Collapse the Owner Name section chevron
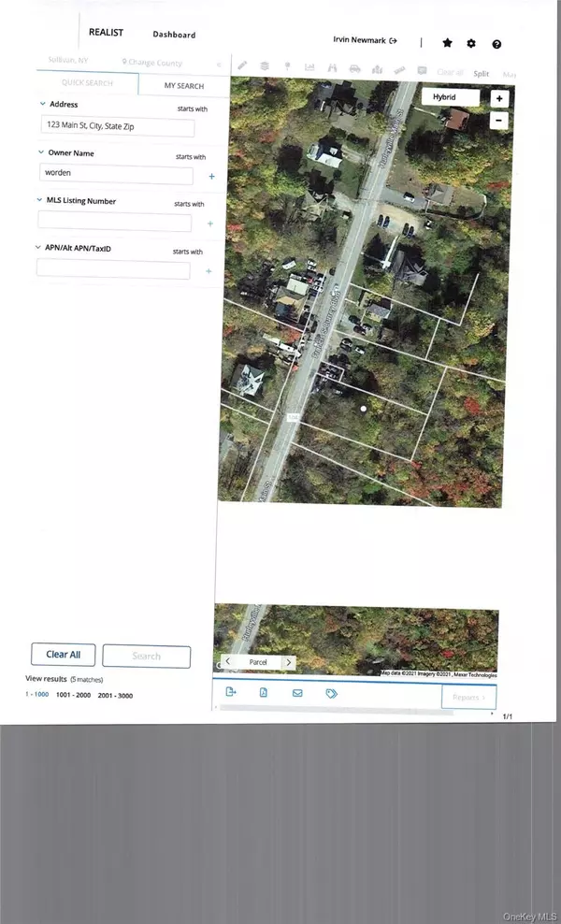Viewport: 561px width, 924px height. pos(40,152)
